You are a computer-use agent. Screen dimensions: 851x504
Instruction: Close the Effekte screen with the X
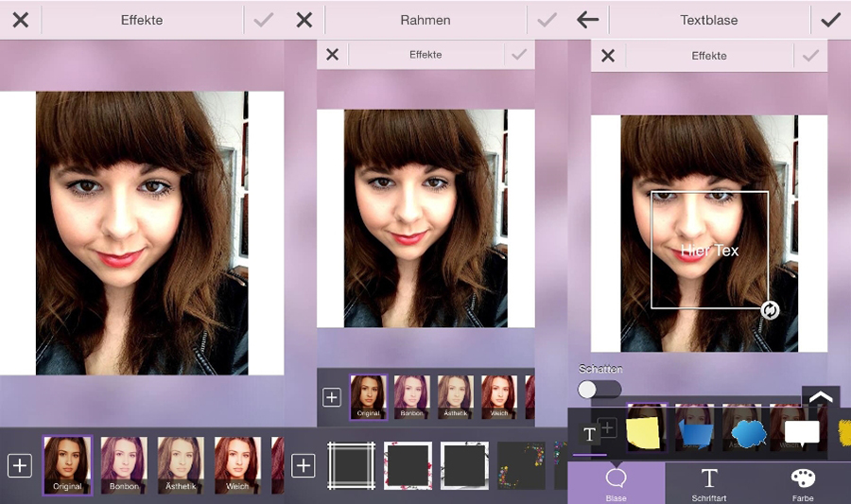20,20
